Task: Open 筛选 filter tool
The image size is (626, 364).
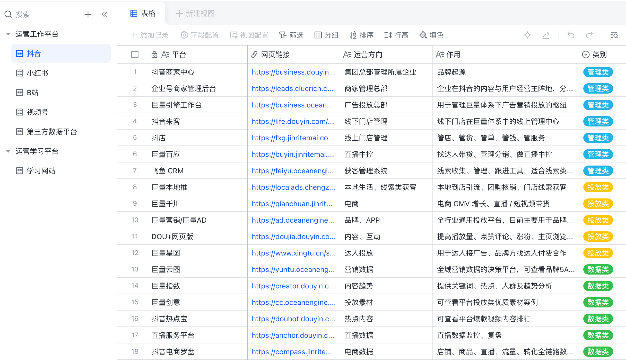Action: (x=291, y=35)
